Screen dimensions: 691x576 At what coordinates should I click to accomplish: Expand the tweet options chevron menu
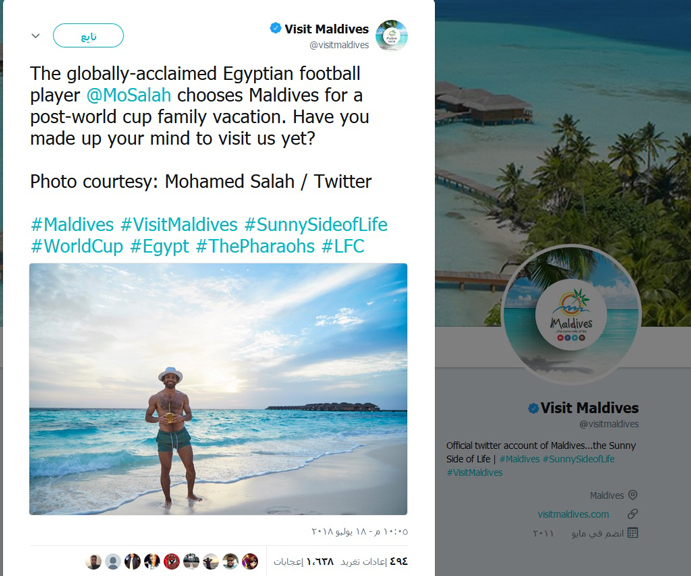coord(36,36)
